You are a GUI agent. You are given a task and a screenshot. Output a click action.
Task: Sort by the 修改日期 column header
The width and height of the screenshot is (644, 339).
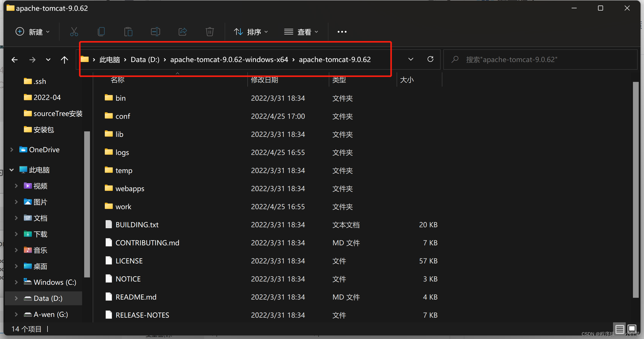coord(264,80)
